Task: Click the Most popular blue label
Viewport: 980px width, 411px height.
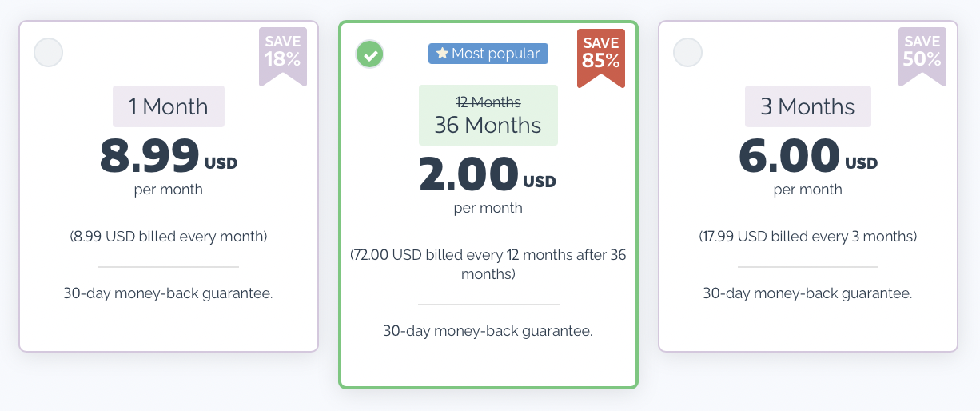Action: 488,54
